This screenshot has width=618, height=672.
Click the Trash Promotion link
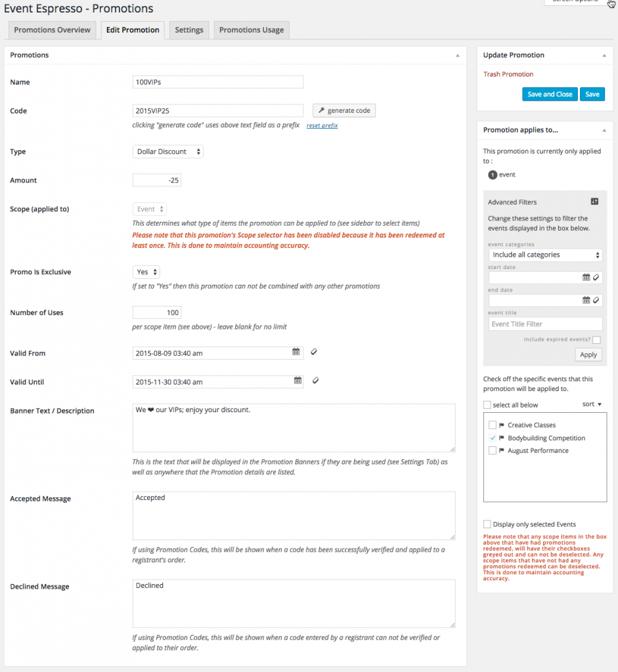tap(508, 74)
